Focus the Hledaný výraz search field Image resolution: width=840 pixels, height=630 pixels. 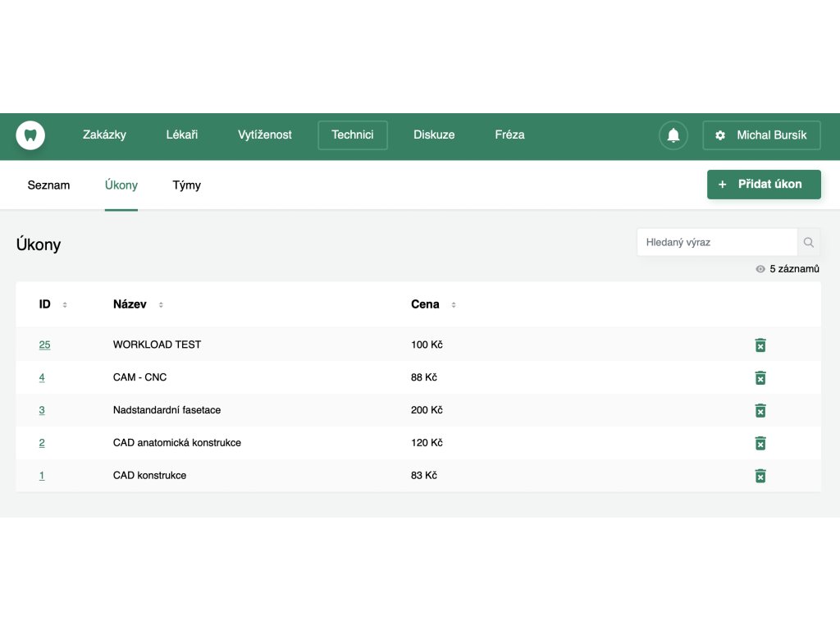click(717, 242)
